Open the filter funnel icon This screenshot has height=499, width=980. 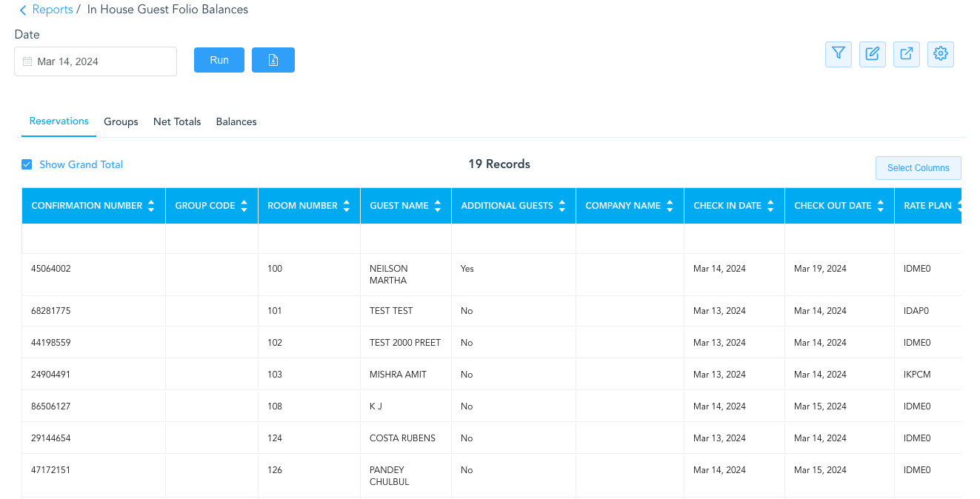[838, 54]
